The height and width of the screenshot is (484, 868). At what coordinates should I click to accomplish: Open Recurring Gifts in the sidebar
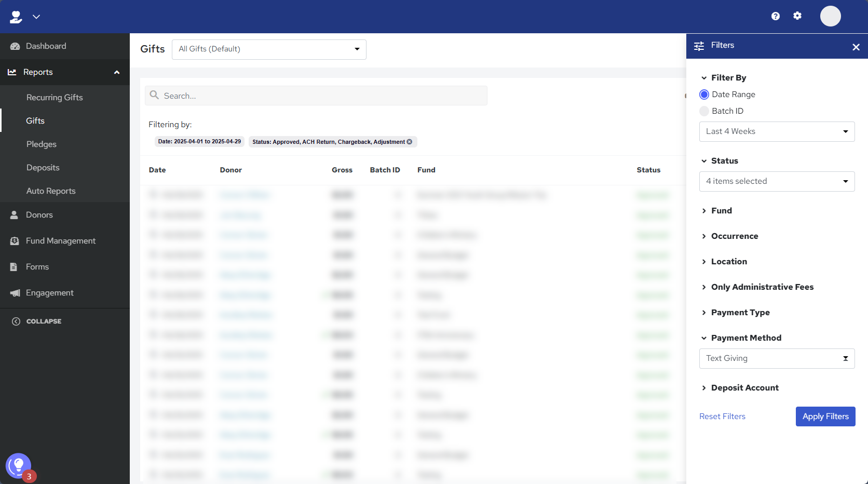tap(55, 98)
